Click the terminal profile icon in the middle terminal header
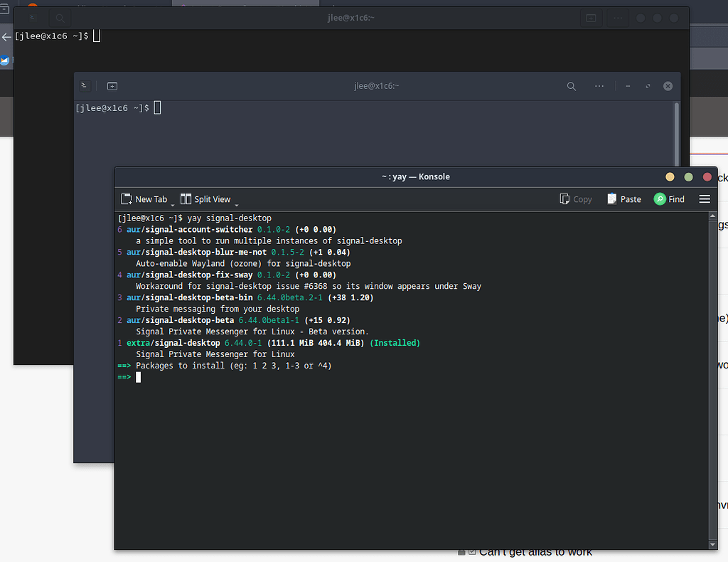 coord(84,85)
